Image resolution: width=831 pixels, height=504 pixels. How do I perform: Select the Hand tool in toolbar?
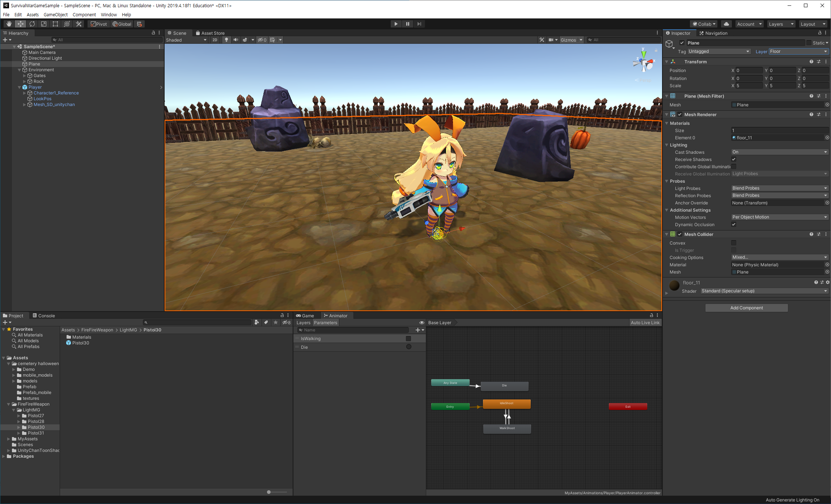click(9, 24)
